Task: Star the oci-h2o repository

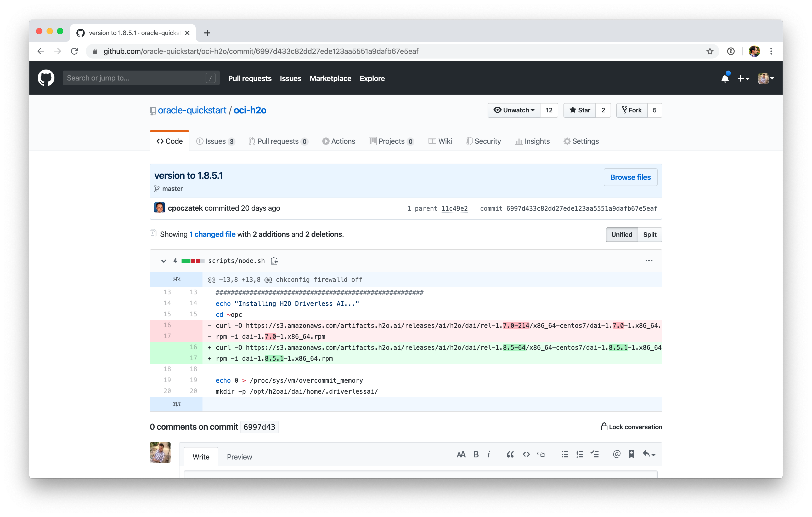Action: click(579, 110)
